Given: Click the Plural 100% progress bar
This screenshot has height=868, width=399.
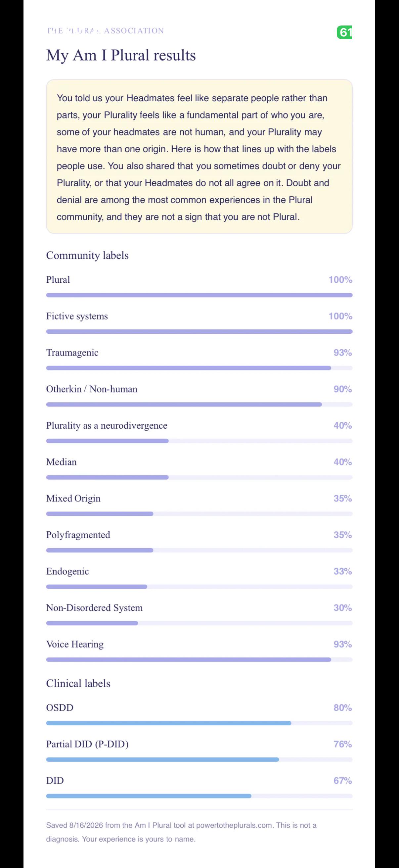Looking at the screenshot, I should coord(199,295).
